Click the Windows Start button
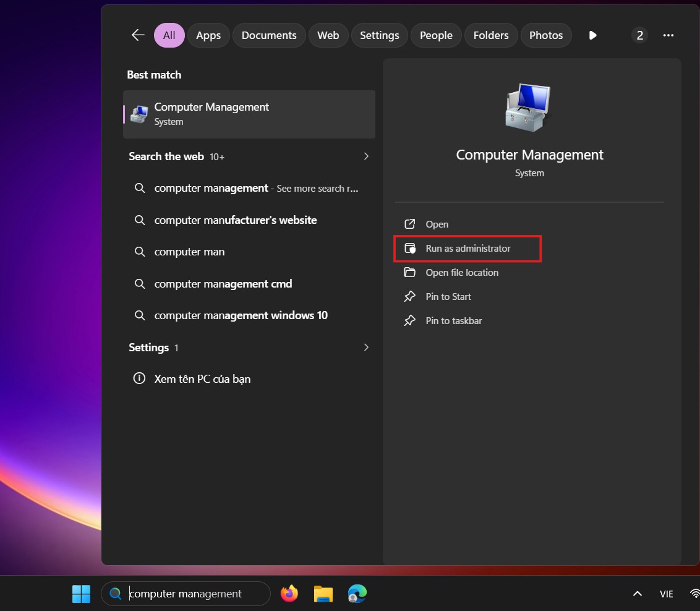Image resolution: width=700 pixels, height=611 pixels. coord(81,594)
